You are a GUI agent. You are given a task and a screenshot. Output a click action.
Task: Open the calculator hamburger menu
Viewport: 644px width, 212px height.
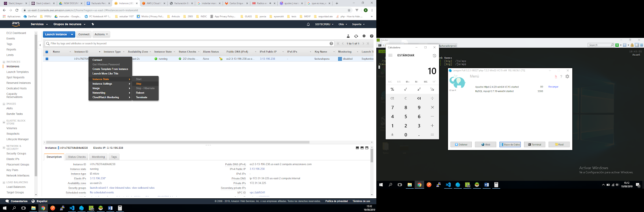pyautogui.click(x=390, y=56)
